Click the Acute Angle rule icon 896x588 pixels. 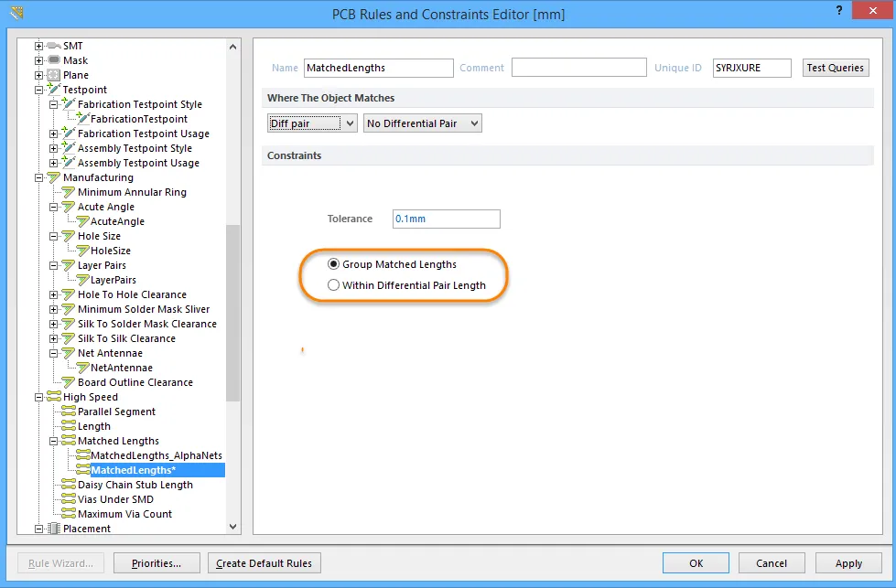(x=69, y=207)
